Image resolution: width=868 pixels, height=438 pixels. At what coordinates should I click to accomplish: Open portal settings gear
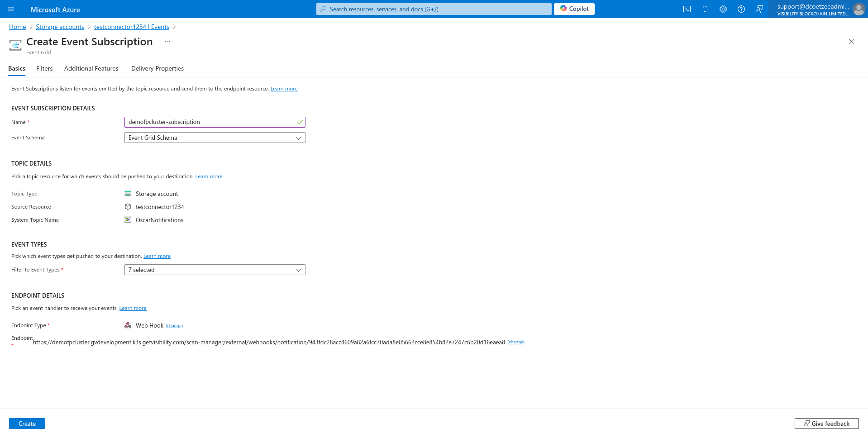click(x=723, y=9)
